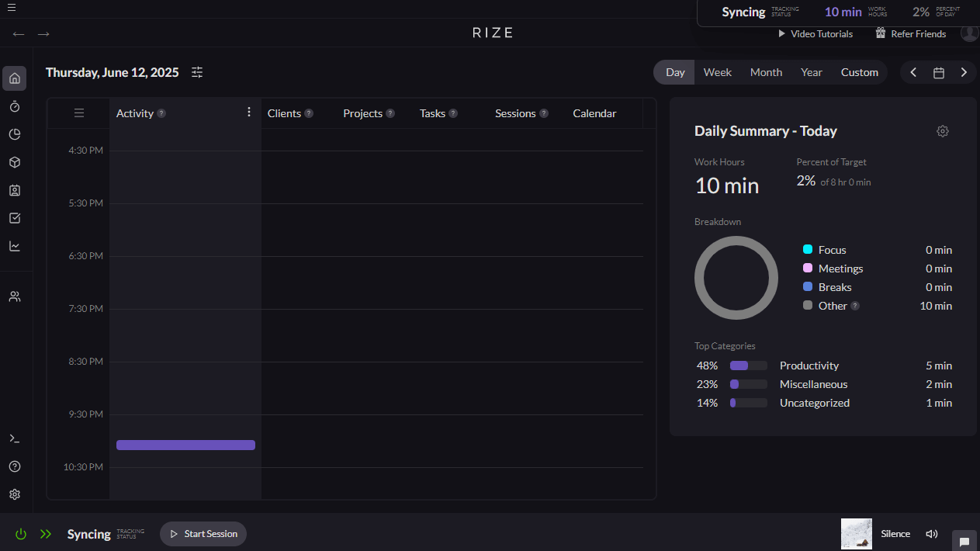Screen dimensions: 980x551
Task: Click the Clients column header
Action: click(284, 113)
